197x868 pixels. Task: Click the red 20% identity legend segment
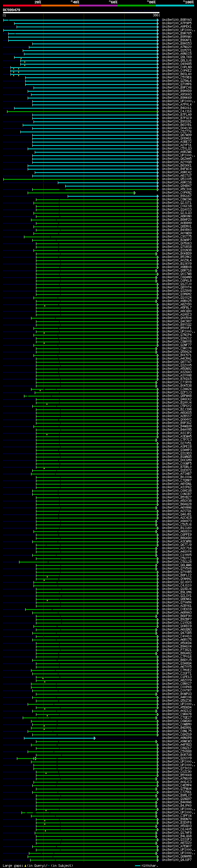click(x=22, y=6)
